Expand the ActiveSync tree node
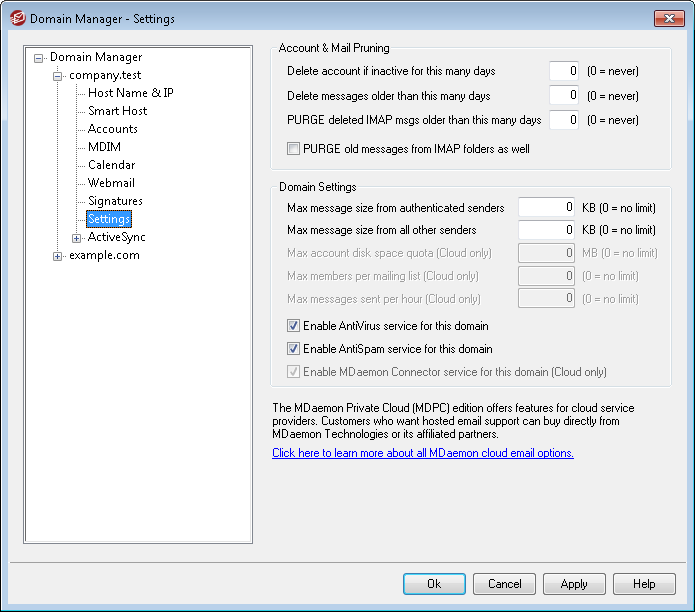Screen dimensions: 695x612 click(x=76, y=238)
